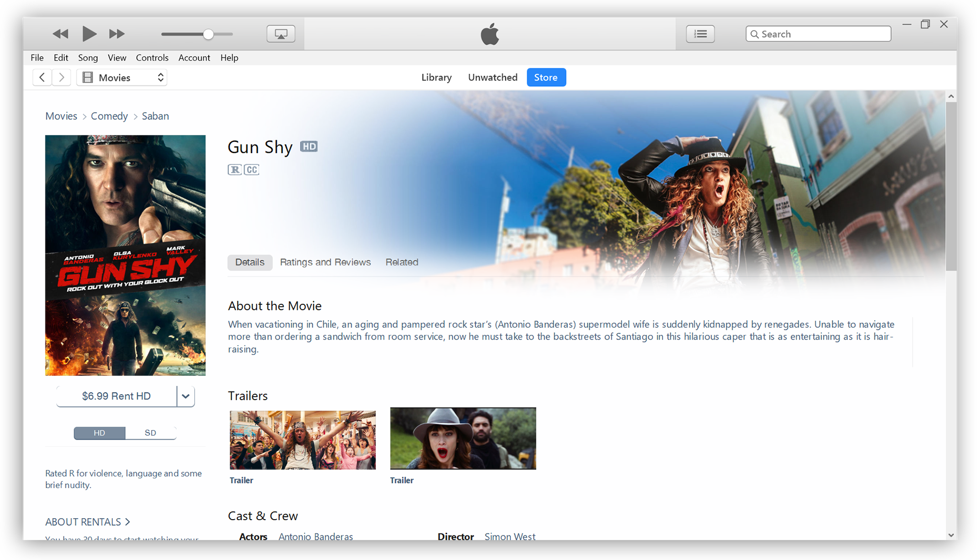The image size is (980, 560).
Task: Select the Details tab
Action: tap(250, 262)
